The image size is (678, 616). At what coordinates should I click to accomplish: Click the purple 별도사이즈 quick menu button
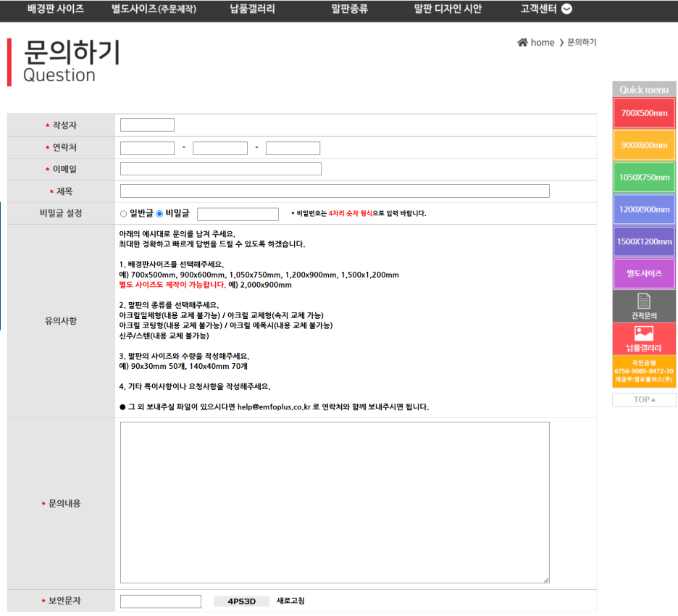click(644, 273)
